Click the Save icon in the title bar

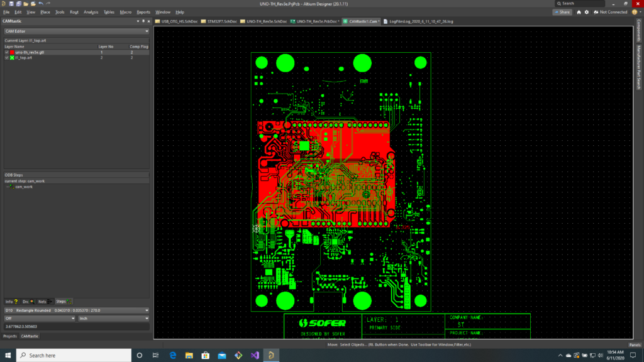(x=11, y=4)
